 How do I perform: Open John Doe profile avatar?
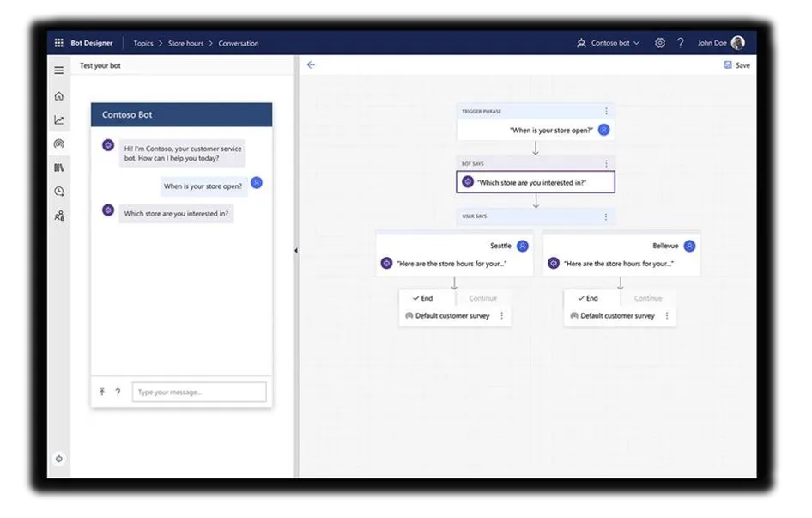click(738, 43)
